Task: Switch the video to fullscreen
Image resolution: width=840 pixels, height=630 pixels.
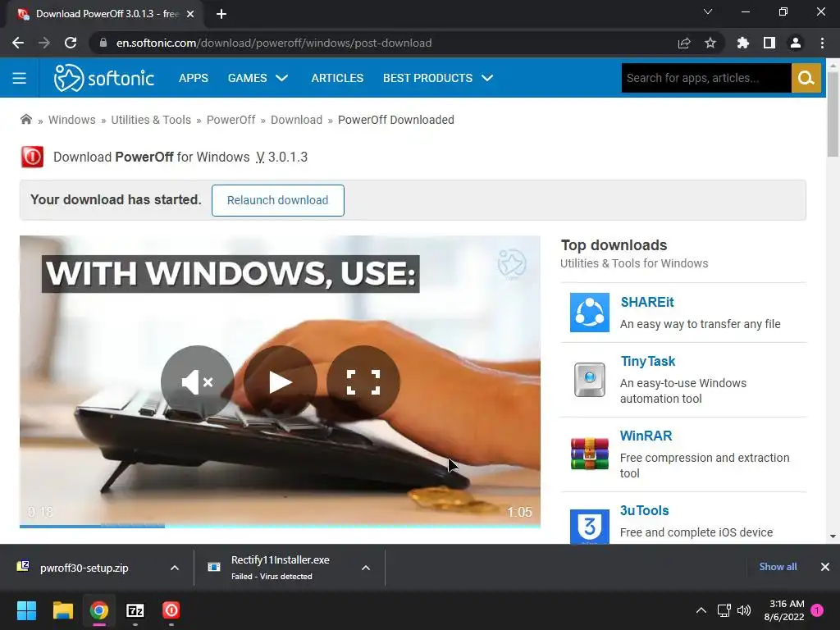Action: click(x=363, y=382)
